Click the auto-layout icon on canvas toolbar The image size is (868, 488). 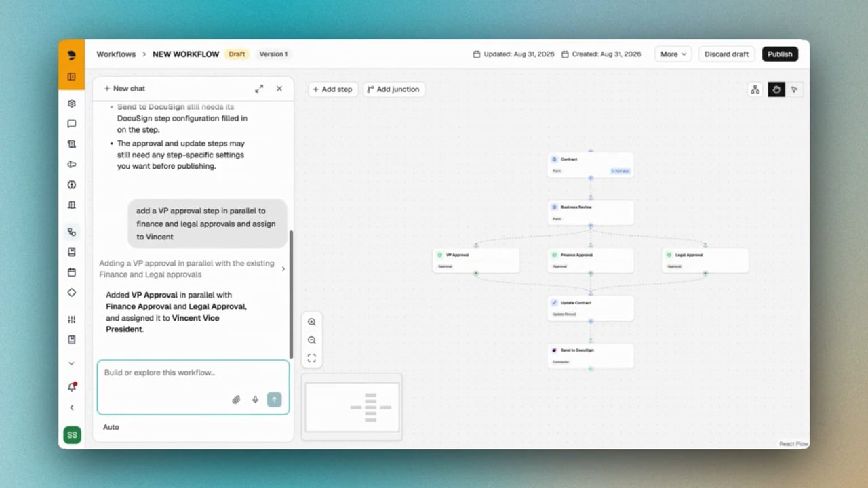tap(755, 89)
